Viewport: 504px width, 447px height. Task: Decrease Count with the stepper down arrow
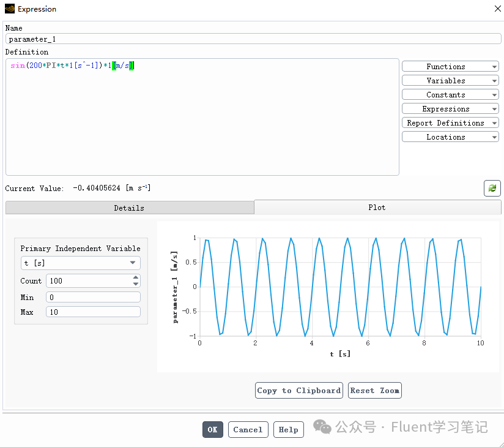click(x=135, y=283)
